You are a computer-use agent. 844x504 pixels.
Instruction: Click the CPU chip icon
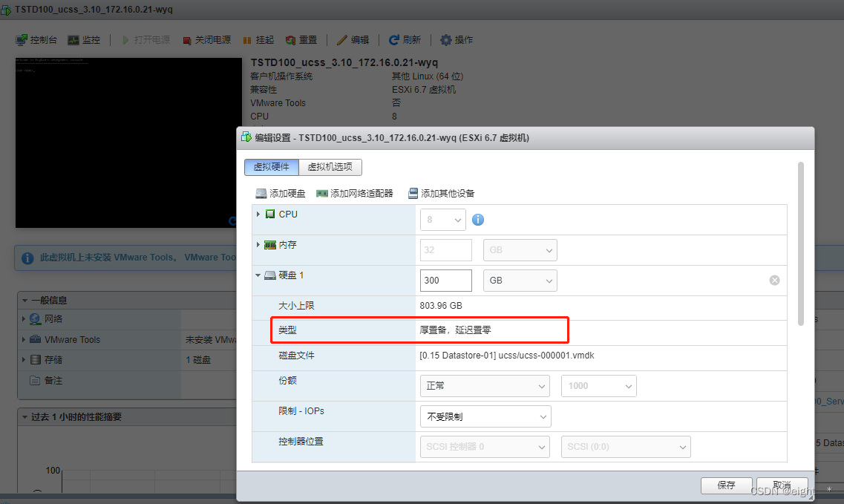270,215
